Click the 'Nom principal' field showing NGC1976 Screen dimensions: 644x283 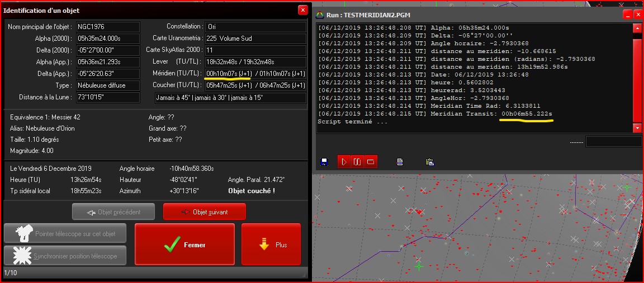coord(107,27)
